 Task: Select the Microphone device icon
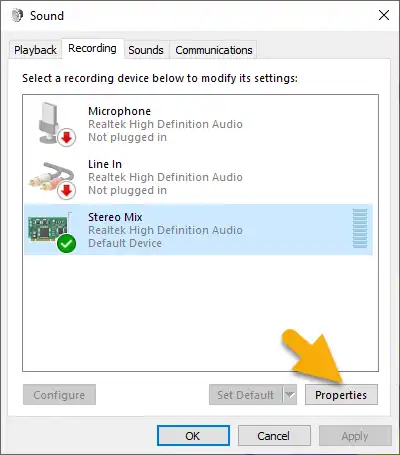[54, 124]
